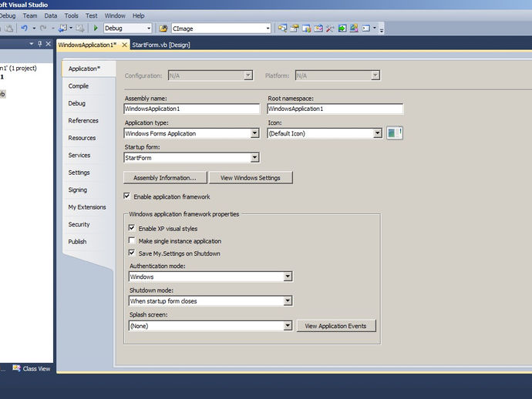Click the Command Window toolbar icon
This screenshot has width=532, height=399.
365,28
